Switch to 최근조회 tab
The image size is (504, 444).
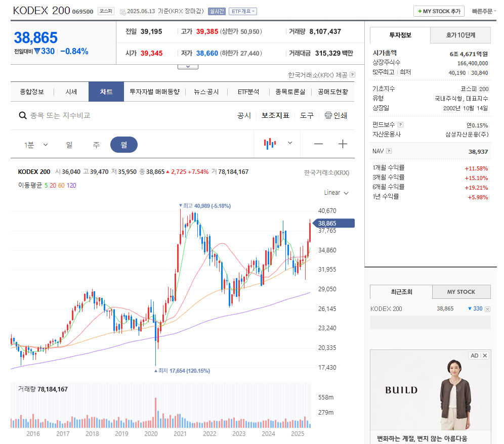401,292
